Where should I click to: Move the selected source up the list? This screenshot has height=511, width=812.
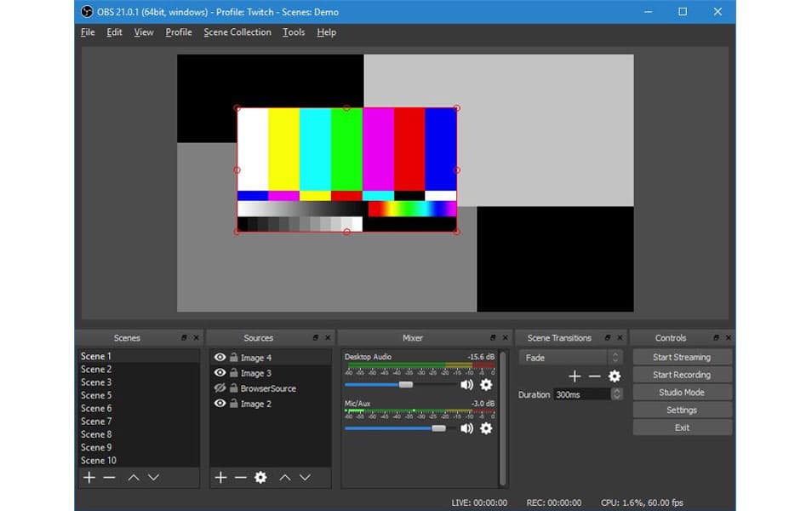(x=287, y=478)
